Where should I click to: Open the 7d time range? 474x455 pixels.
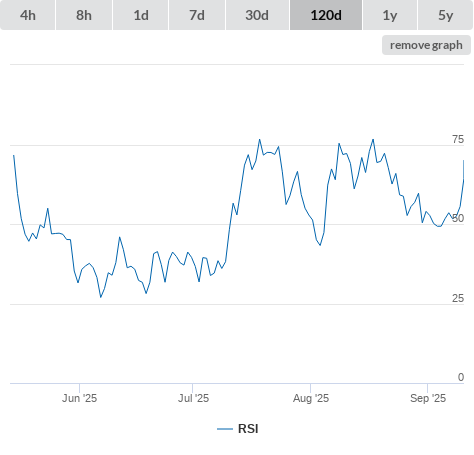coord(197,15)
